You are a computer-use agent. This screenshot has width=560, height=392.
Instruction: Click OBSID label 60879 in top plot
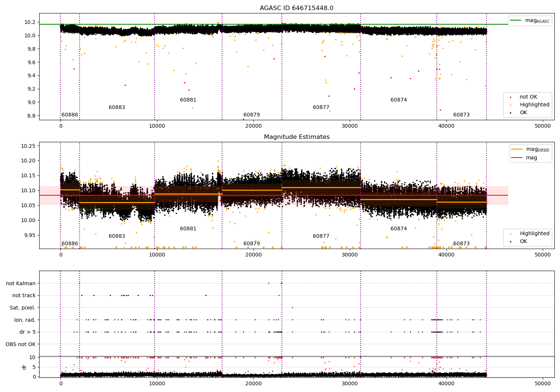pyautogui.click(x=252, y=115)
